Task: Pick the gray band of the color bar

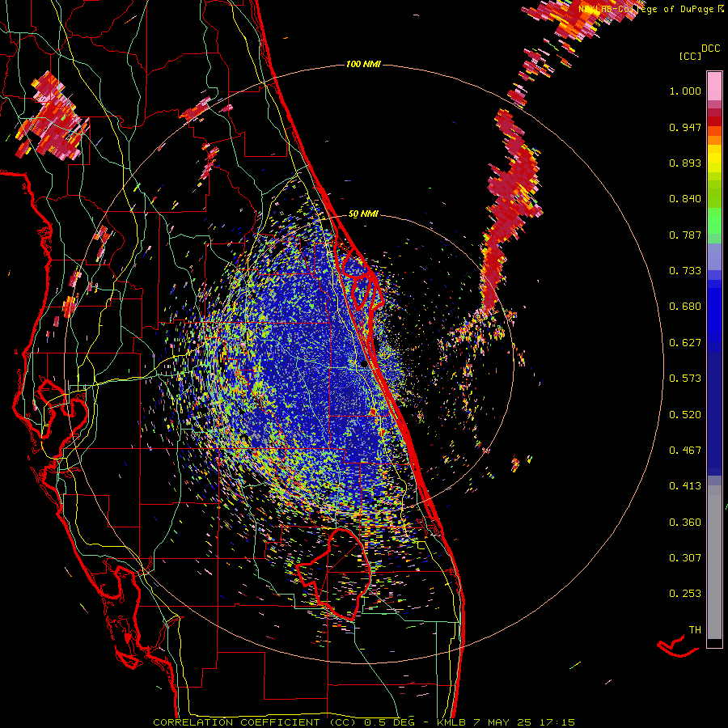Action: 714,562
